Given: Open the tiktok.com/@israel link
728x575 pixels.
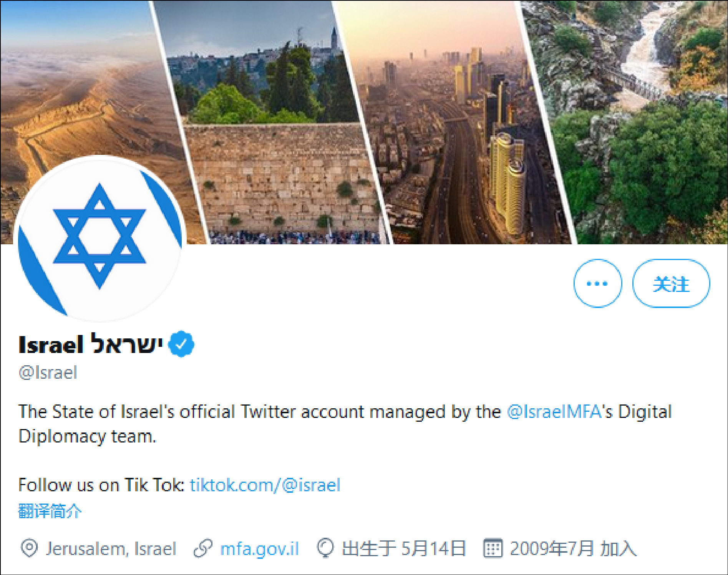Looking at the screenshot, I should click(x=265, y=485).
